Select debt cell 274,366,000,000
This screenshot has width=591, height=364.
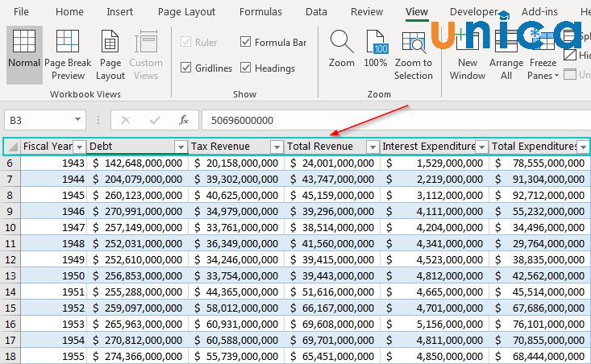138,356
